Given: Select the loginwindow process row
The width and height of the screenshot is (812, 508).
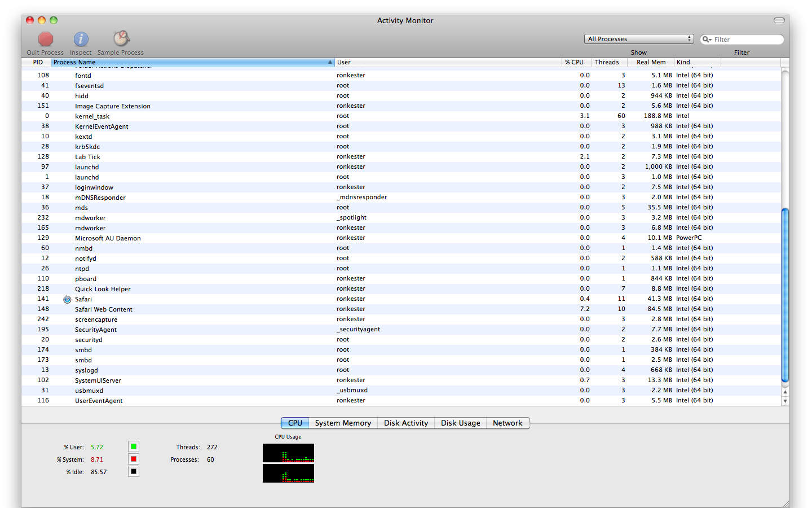Looking at the screenshot, I should click(401, 187).
